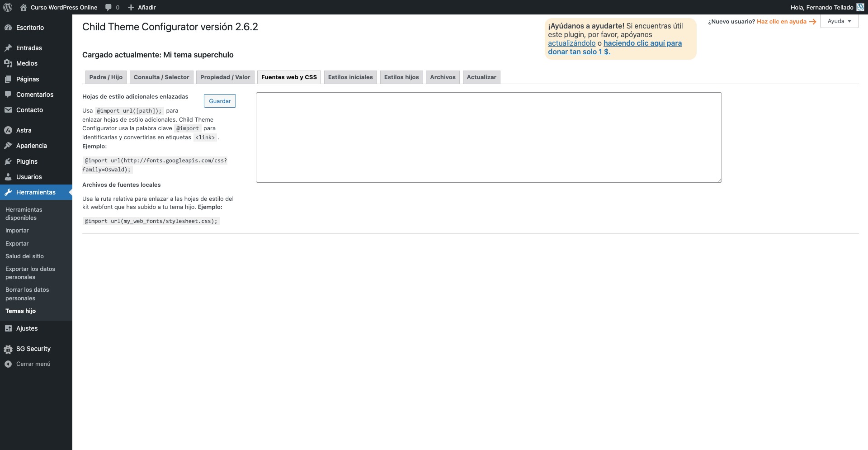Viewport: 868px width, 450px height.
Task: Expand the Ayuda help dropdown
Action: click(839, 21)
